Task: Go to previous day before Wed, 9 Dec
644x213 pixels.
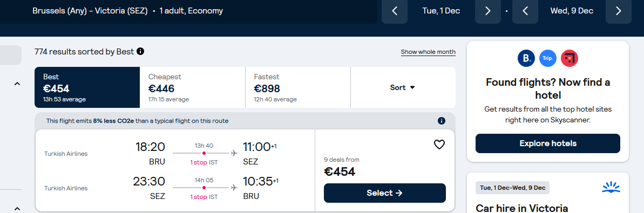Action: tap(525, 11)
